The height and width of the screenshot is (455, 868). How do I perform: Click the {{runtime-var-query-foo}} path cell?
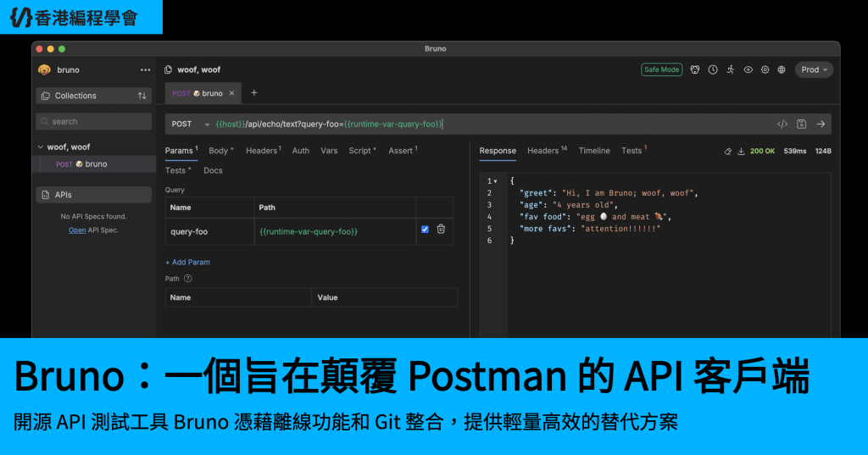pos(335,231)
